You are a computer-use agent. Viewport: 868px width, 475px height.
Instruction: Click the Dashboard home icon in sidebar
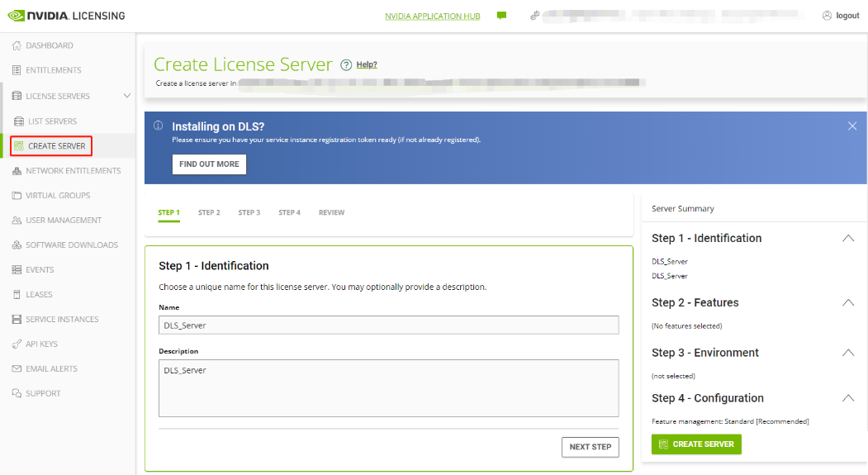[x=17, y=45]
